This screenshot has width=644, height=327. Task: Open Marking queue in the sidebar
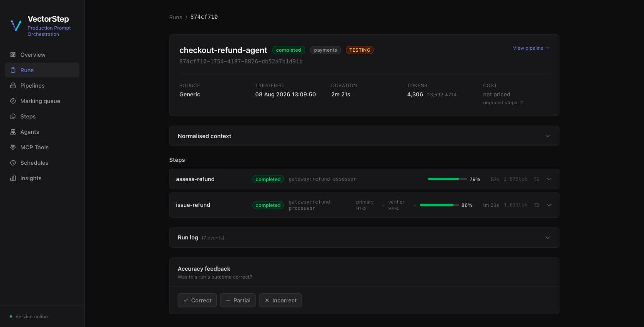(x=42, y=101)
